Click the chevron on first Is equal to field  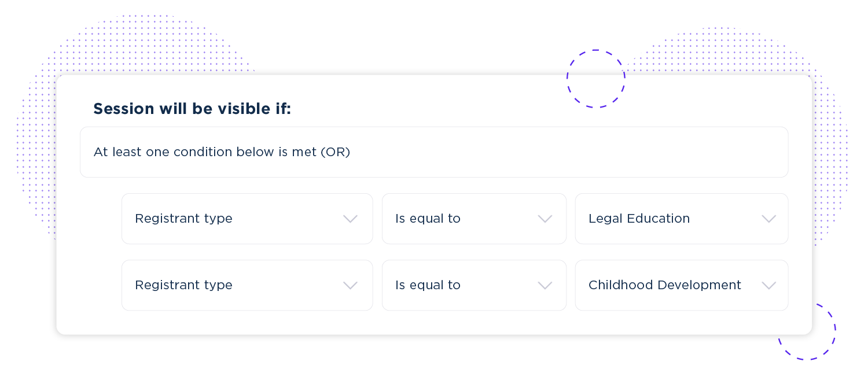[x=544, y=219]
